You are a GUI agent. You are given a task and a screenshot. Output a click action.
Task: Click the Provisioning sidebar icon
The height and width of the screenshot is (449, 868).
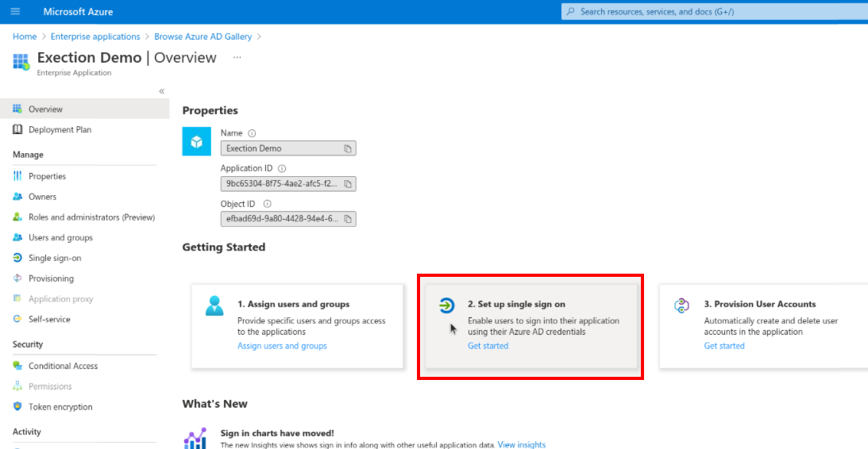point(17,278)
